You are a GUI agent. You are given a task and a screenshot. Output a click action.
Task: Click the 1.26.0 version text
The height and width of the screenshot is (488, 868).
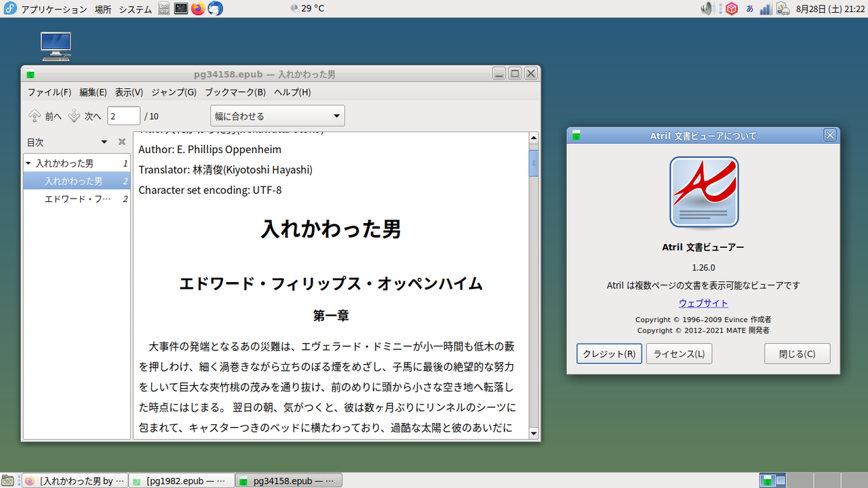point(703,267)
